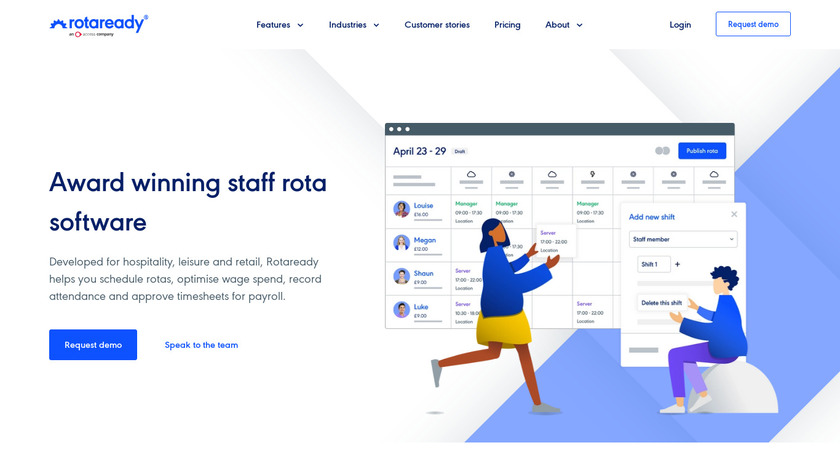Click the floating Server 17:00 - 22:00 shift card

point(556,242)
